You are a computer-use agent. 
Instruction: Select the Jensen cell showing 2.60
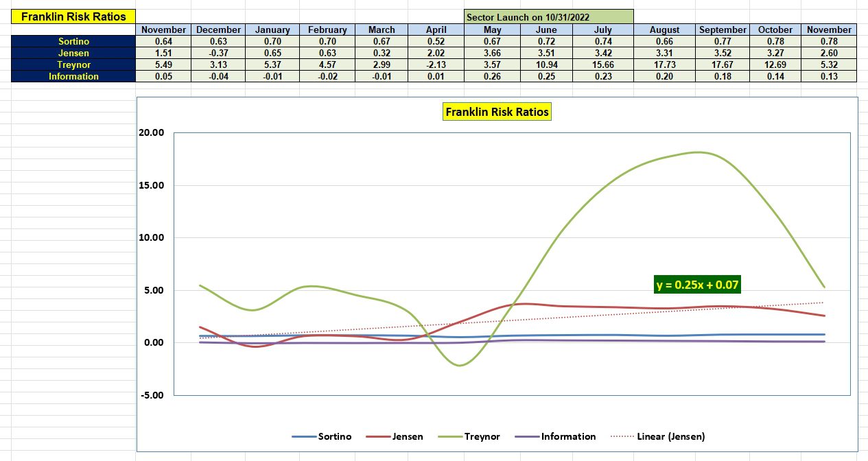[x=829, y=53]
